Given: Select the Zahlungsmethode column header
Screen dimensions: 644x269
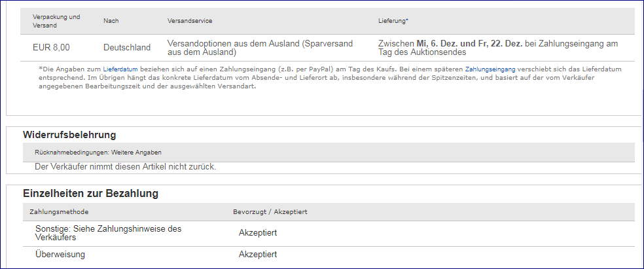Looking at the screenshot, I should coord(59,212).
